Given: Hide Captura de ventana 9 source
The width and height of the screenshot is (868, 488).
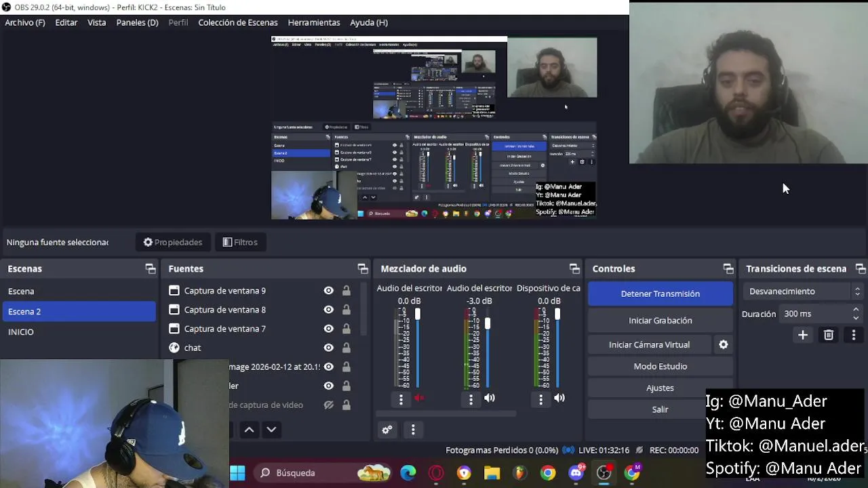Looking at the screenshot, I should point(328,291).
